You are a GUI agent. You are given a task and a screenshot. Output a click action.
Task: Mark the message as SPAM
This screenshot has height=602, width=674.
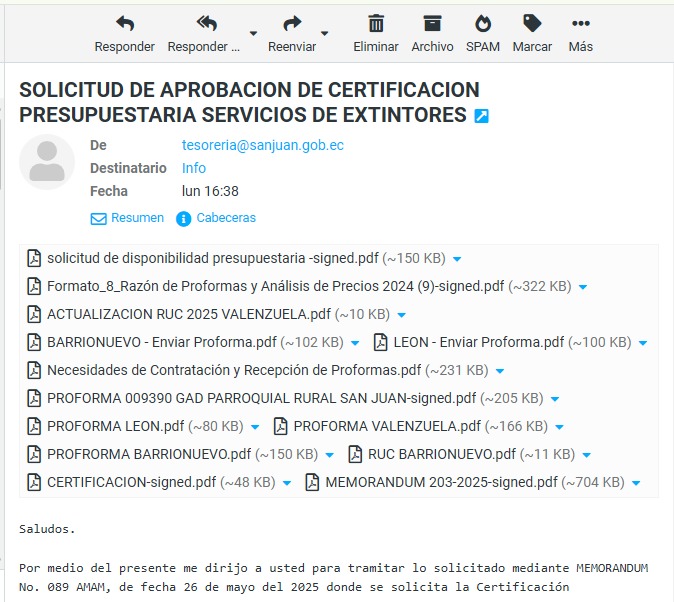[483, 24]
